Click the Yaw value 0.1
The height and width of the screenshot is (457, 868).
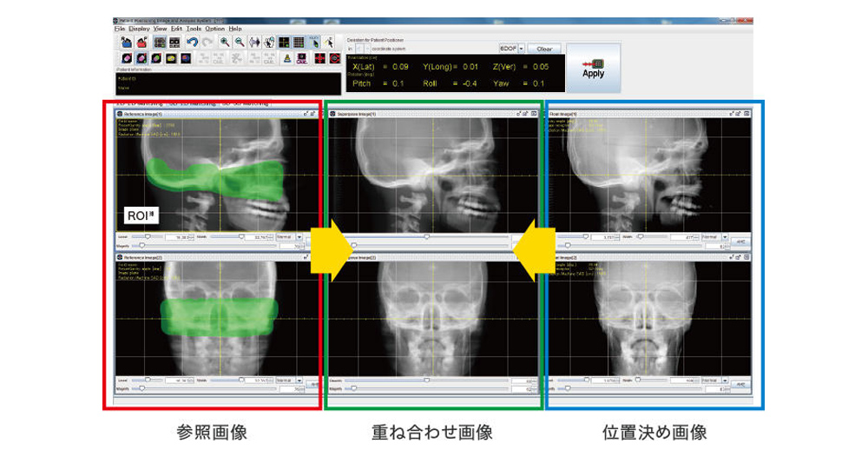pyautogui.click(x=538, y=83)
